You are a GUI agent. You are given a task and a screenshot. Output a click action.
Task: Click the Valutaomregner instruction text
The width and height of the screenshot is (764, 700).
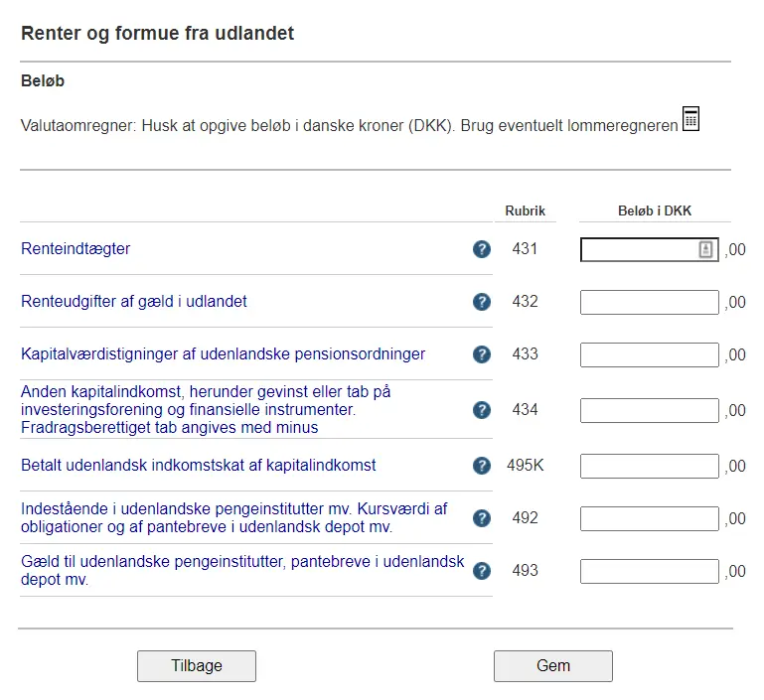tap(349, 125)
